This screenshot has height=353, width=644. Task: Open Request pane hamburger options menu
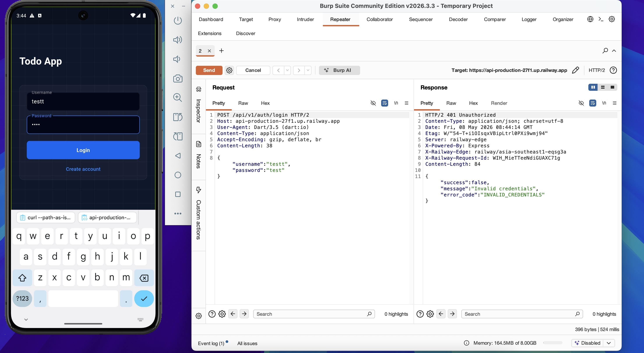click(x=407, y=103)
